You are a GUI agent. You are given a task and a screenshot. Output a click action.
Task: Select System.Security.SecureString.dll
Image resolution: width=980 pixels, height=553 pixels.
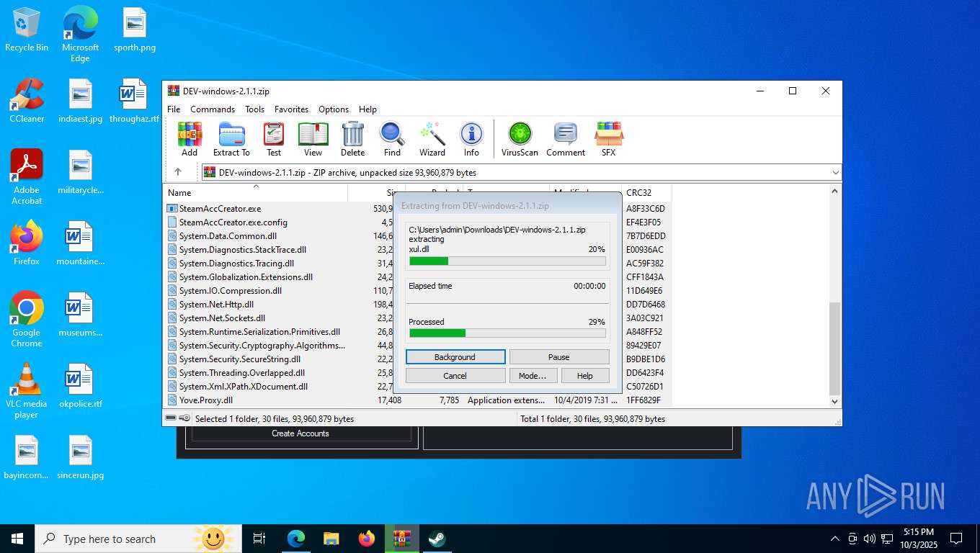(240, 359)
